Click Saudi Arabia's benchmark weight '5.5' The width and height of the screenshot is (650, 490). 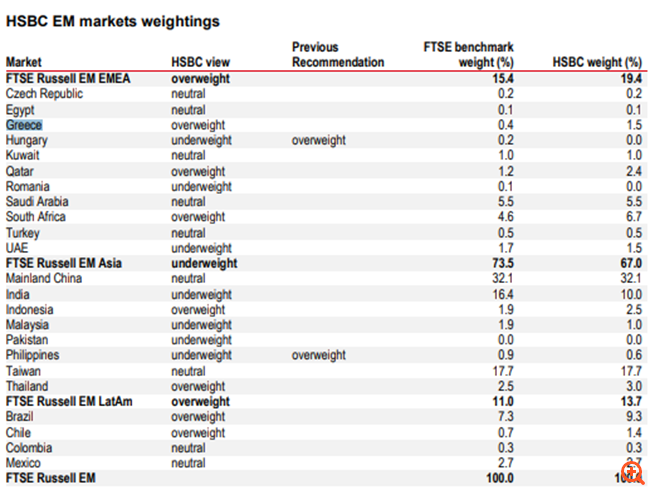point(506,201)
